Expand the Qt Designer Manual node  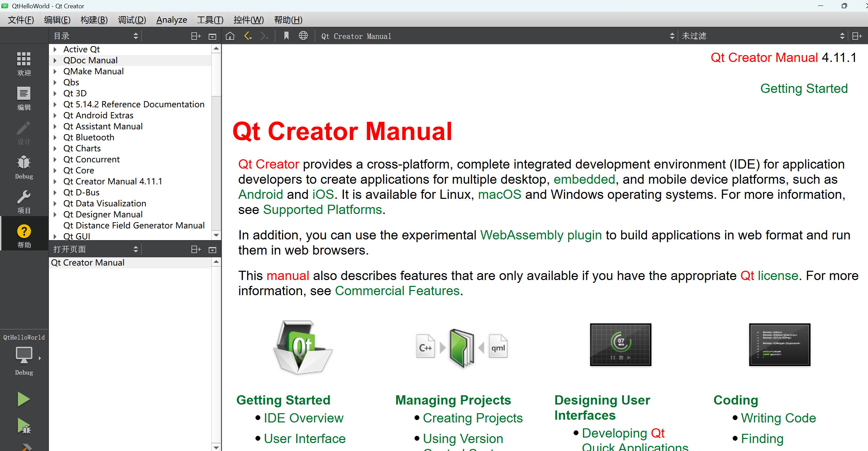pos(55,215)
